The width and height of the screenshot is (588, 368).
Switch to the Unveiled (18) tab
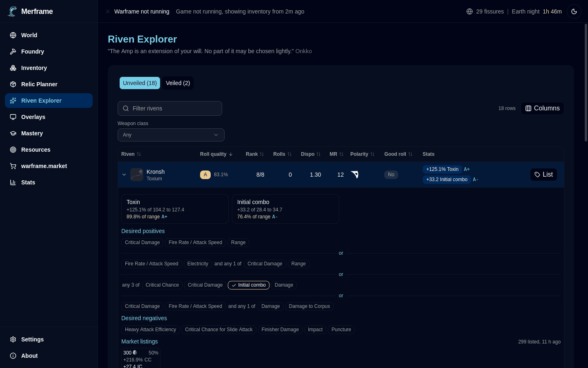[x=140, y=83]
